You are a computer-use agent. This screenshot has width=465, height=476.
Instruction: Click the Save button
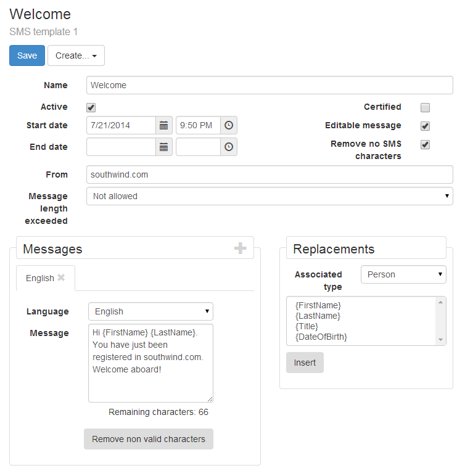(27, 55)
